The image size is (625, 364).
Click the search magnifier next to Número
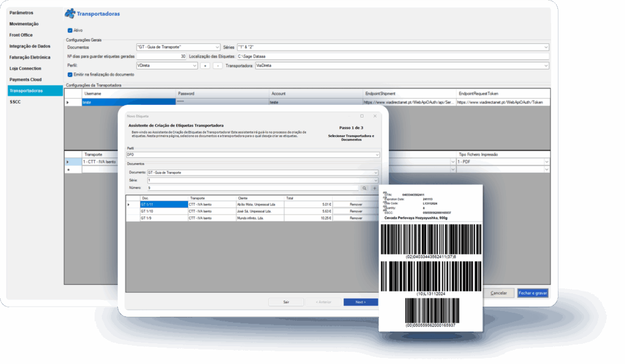point(364,188)
